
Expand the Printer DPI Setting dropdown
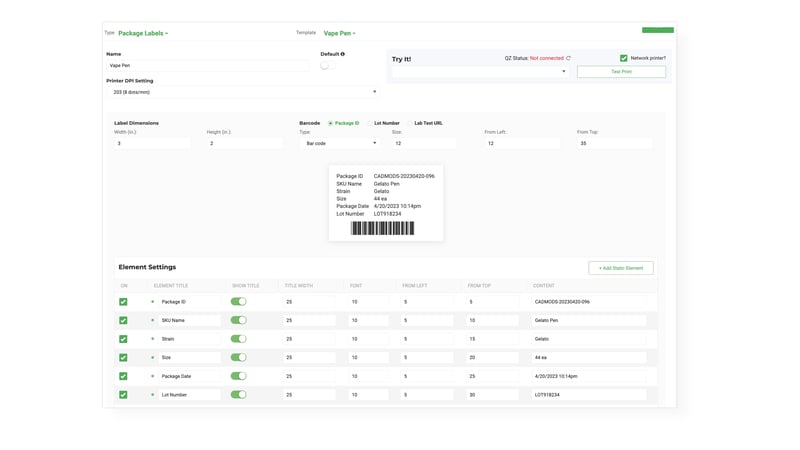(243, 92)
